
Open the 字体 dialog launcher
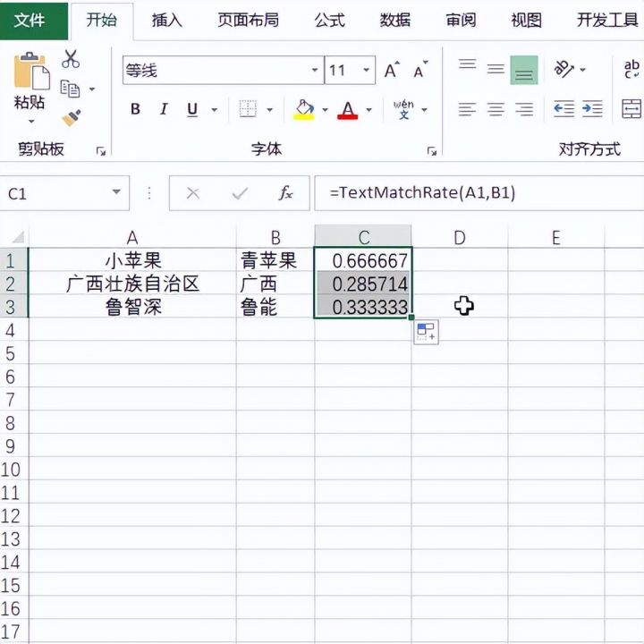point(432,151)
